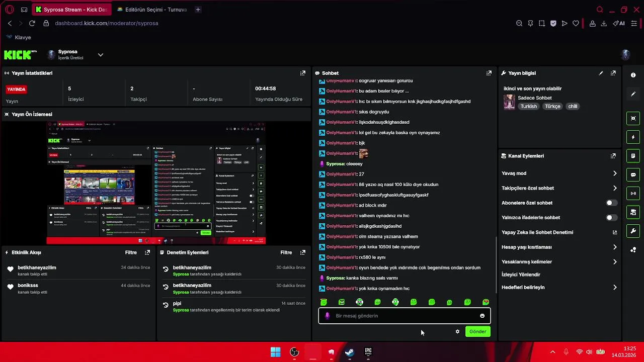Open İzleyici Yönlendir option
The image size is (644, 362).
(521, 275)
